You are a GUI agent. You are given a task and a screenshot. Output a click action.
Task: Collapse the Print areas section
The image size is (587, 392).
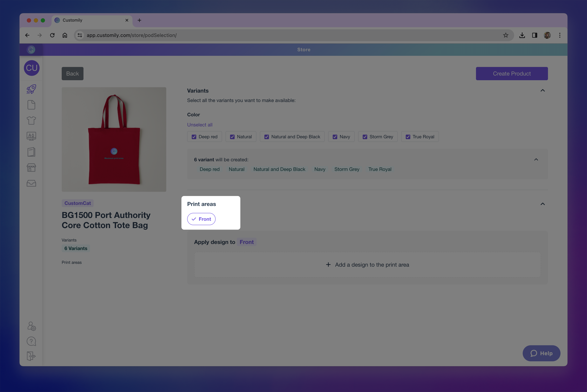(543, 204)
